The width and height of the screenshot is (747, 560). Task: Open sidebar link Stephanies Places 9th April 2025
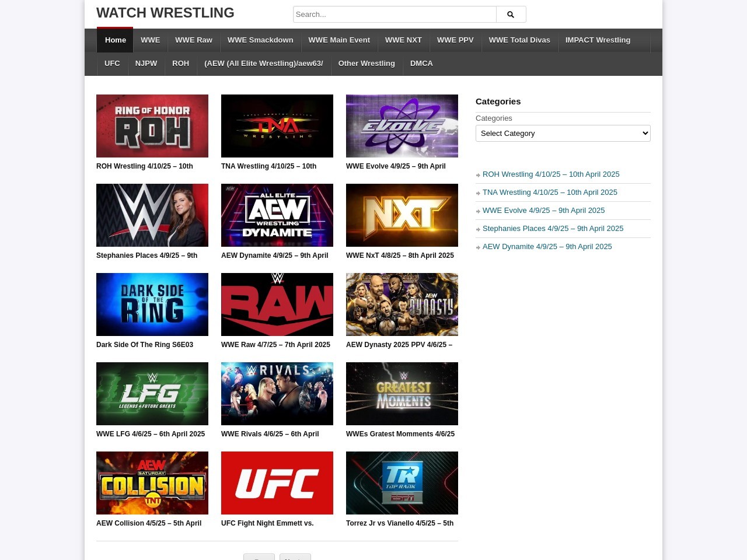[553, 229]
